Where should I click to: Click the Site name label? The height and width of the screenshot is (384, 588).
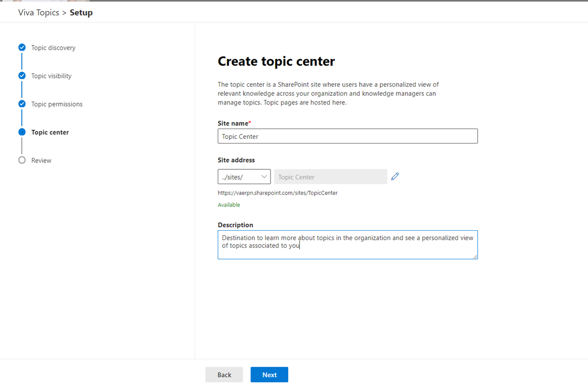click(234, 123)
